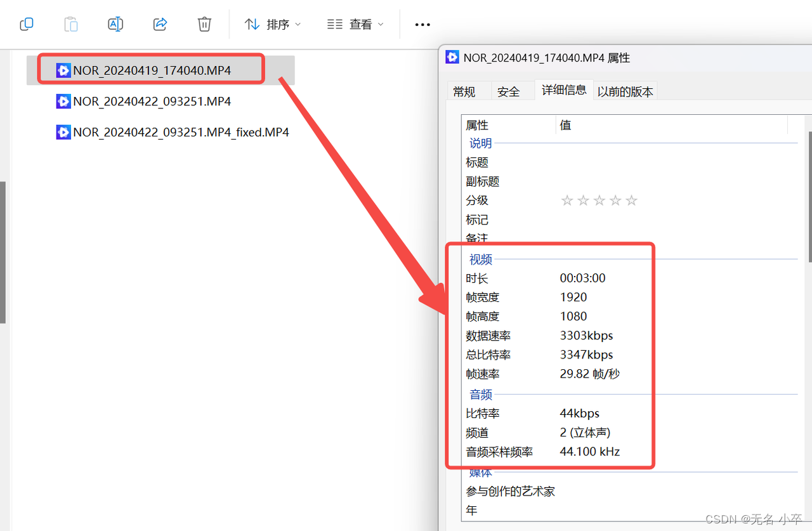Open the See more (...) toolbar menu
812x531 pixels.
click(x=422, y=24)
